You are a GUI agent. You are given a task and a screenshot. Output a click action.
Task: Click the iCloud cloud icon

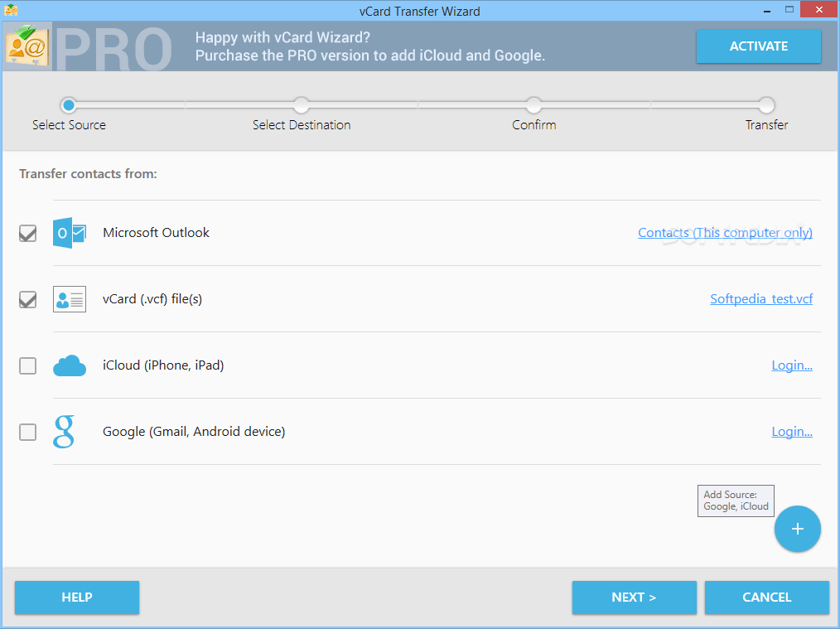point(70,365)
